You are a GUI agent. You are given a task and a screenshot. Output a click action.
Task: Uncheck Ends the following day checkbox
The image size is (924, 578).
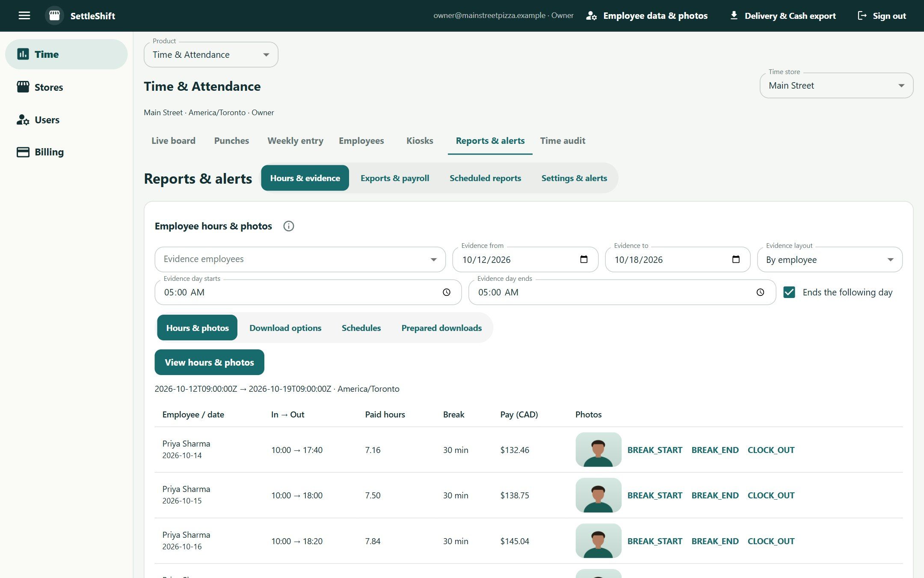pyautogui.click(x=789, y=292)
